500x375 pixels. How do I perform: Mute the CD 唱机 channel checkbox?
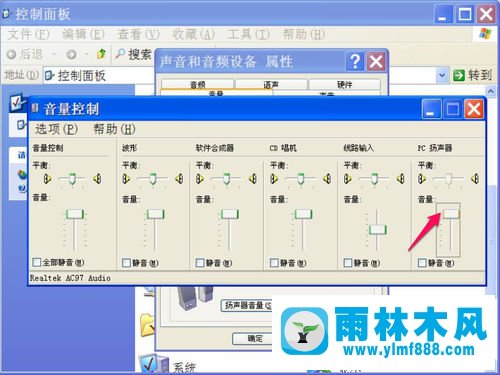point(274,263)
